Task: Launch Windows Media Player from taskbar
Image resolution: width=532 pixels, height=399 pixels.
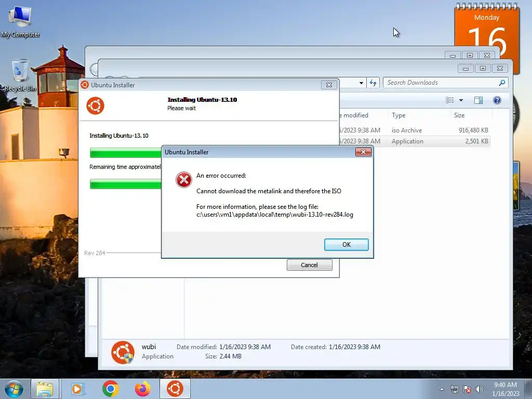Action: [78, 389]
